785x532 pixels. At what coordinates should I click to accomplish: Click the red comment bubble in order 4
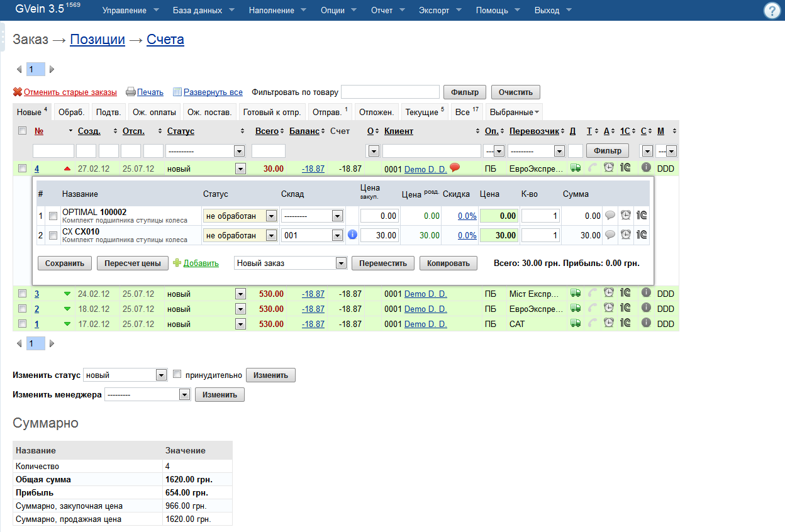[x=455, y=167]
